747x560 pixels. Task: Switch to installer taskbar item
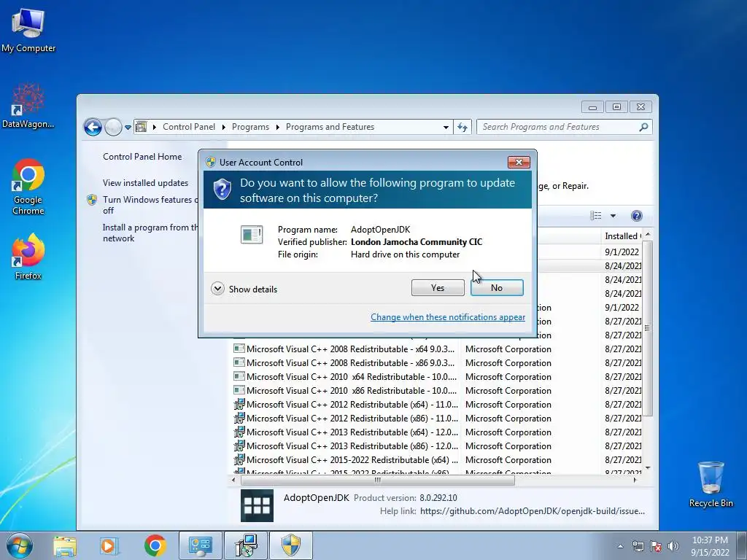[x=247, y=545]
